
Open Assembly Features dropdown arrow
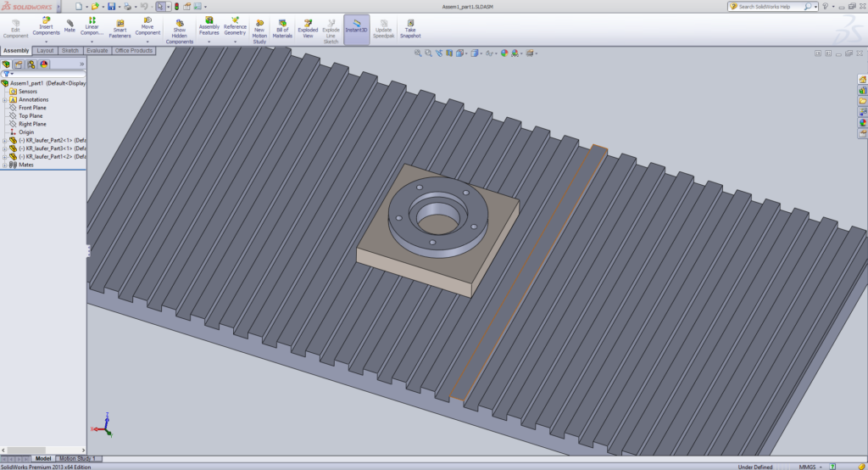point(209,42)
